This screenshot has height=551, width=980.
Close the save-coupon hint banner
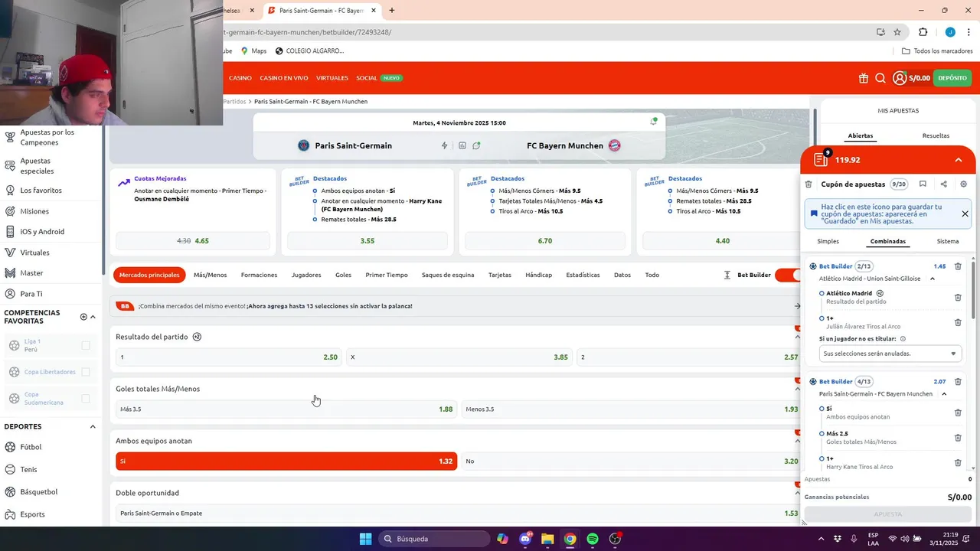pyautogui.click(x=965, y=214)
